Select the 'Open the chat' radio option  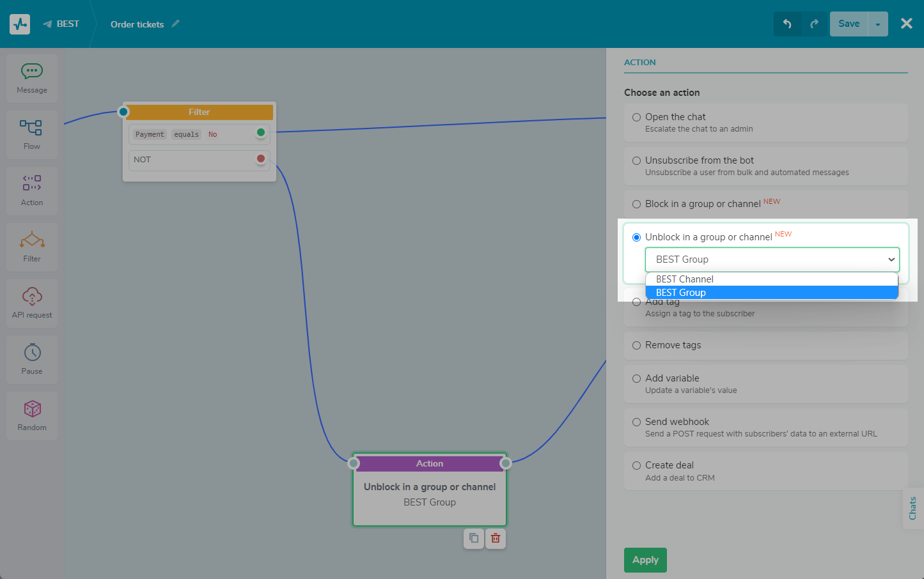coord(636,117)
